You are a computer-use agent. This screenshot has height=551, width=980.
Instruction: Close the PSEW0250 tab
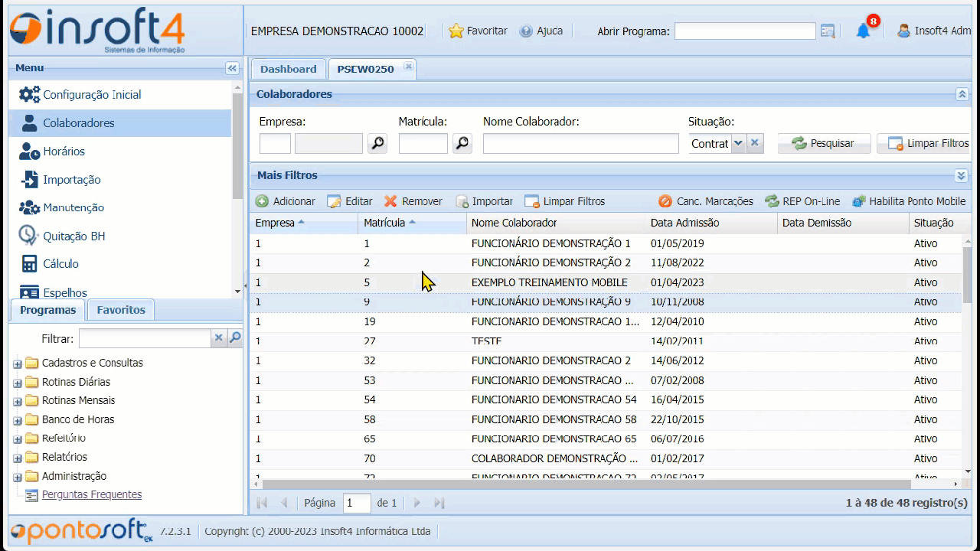click(409, 67)
